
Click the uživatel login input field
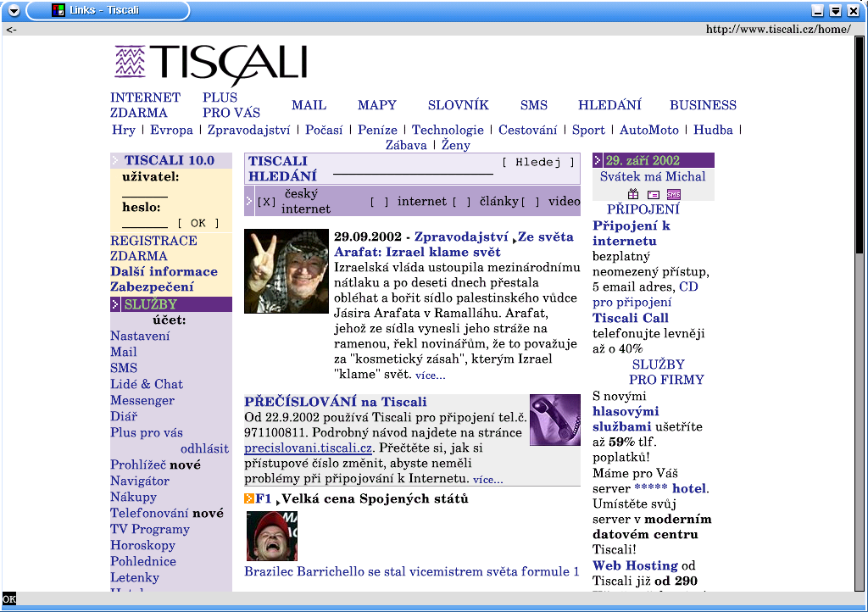click(x=144, y=192)
